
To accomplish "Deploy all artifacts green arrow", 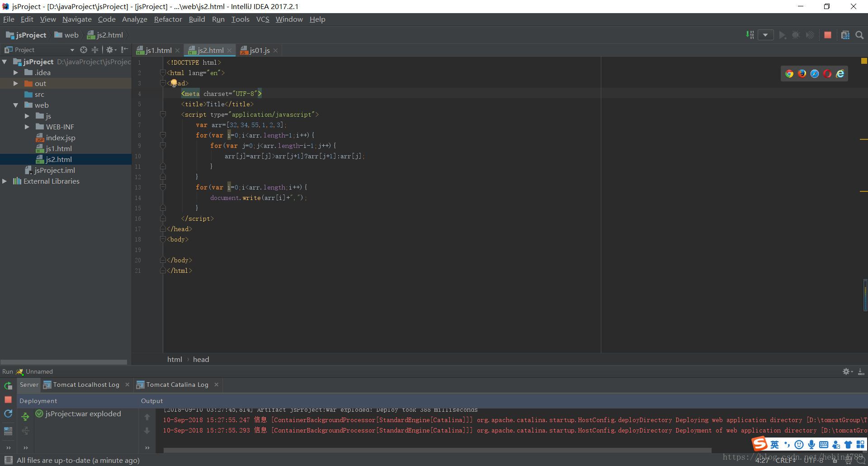I will 25,416.
